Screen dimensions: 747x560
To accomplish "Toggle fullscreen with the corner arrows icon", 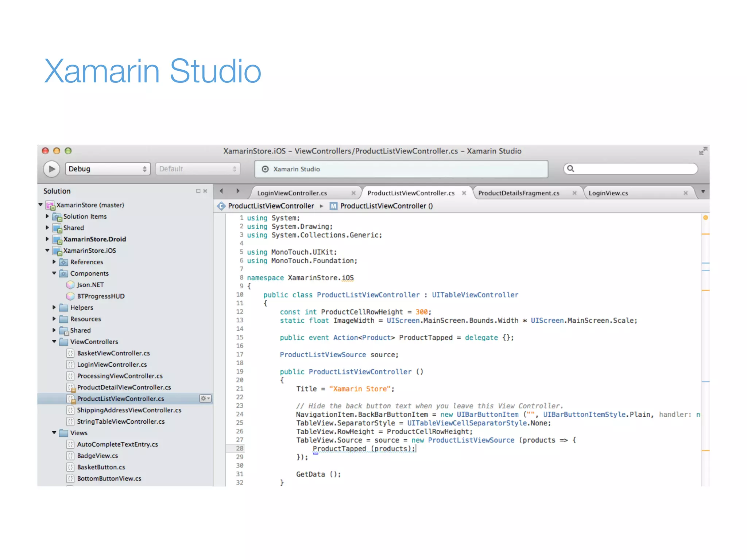I will click(703, 151).
